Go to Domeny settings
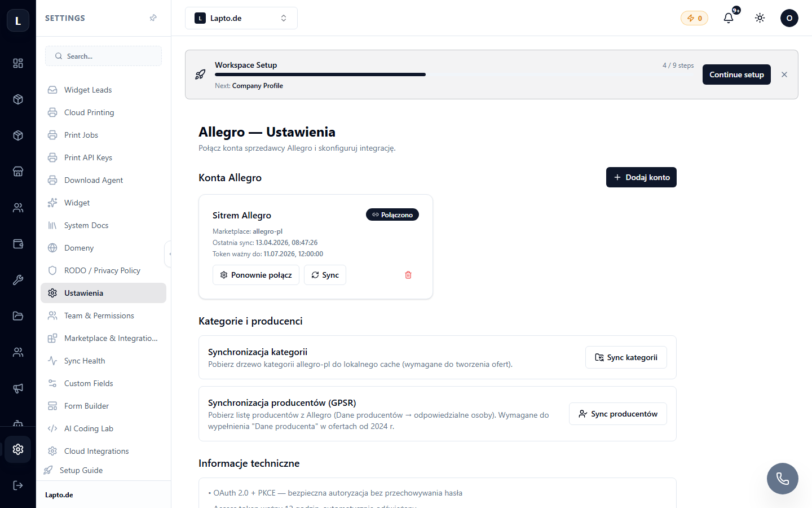This screenshot has width=812, height=508. 103,248
